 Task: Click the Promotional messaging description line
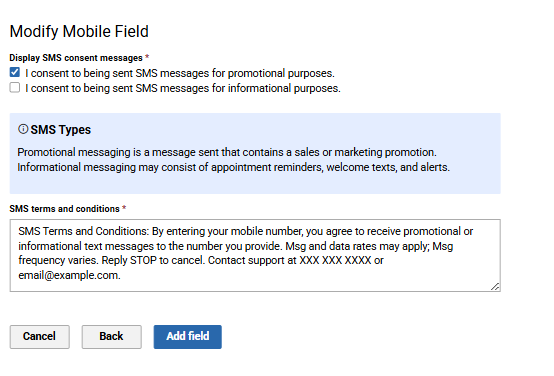227,152
